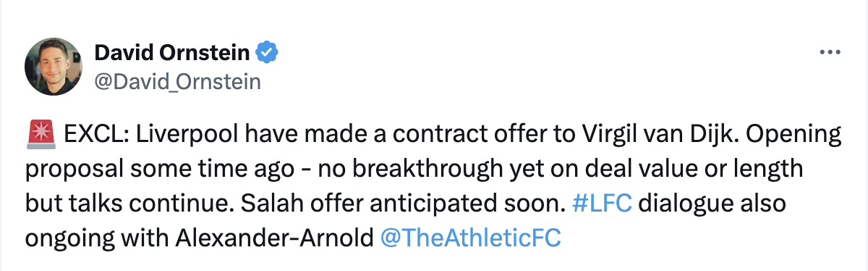Click the red siren emoji
The image size is (868, 271).
(41, 135)
